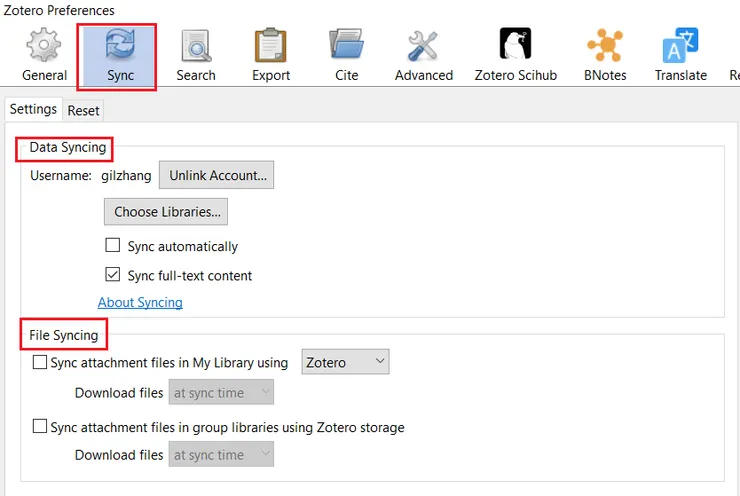
Task: Open the Zotero Scihub preferences pane
Action: pyautogui.click(x=515, y=56)
